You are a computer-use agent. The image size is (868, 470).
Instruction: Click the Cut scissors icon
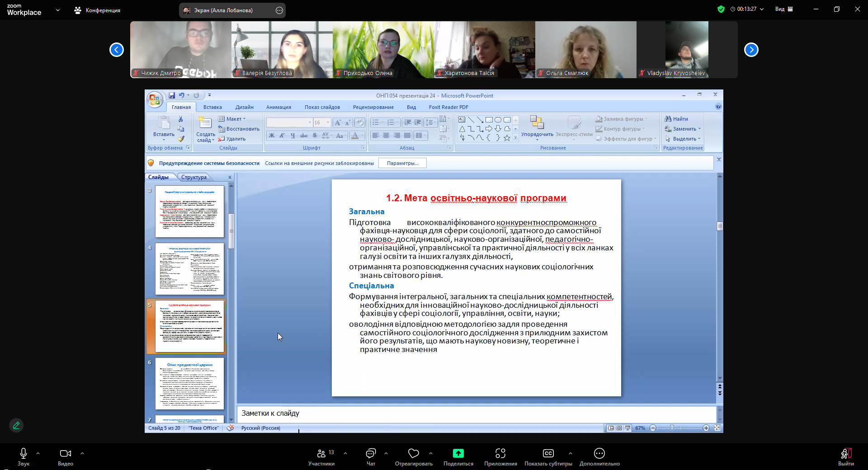click(x=180, y=119)
